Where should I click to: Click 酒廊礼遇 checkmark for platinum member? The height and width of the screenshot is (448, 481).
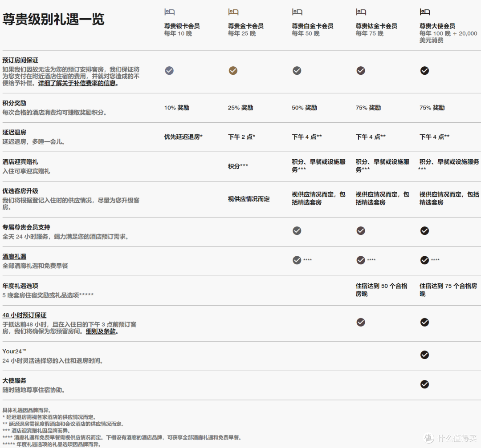297,260
